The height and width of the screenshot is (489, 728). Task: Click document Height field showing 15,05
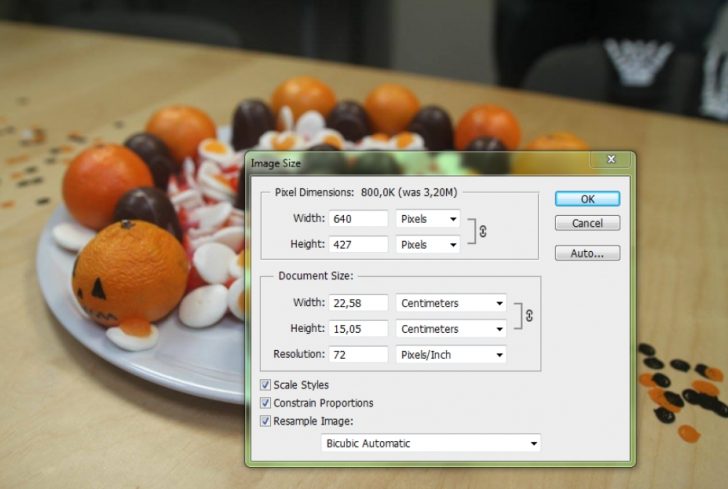coord(358,329)
